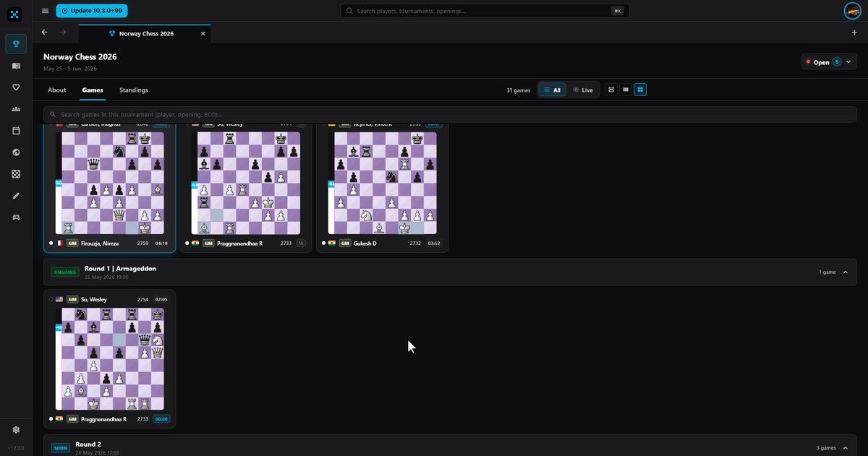Switch to compact list layout view
Image resolution: width=868 pixels, height=456 pixels.
[626, 90]
